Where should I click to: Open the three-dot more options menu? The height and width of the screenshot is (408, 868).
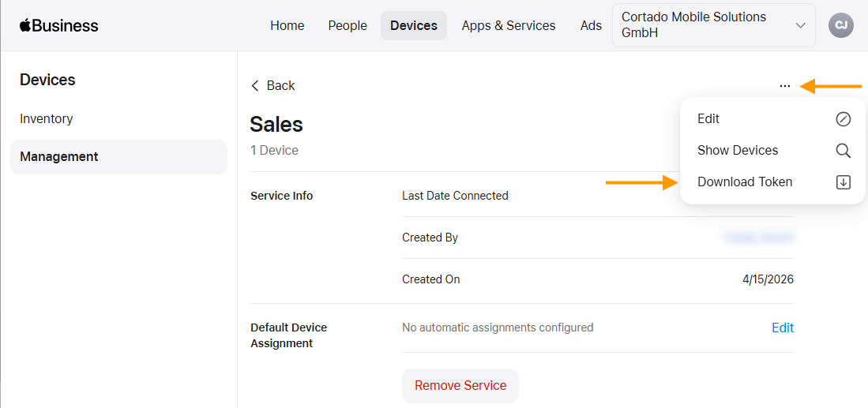point(784,86)
